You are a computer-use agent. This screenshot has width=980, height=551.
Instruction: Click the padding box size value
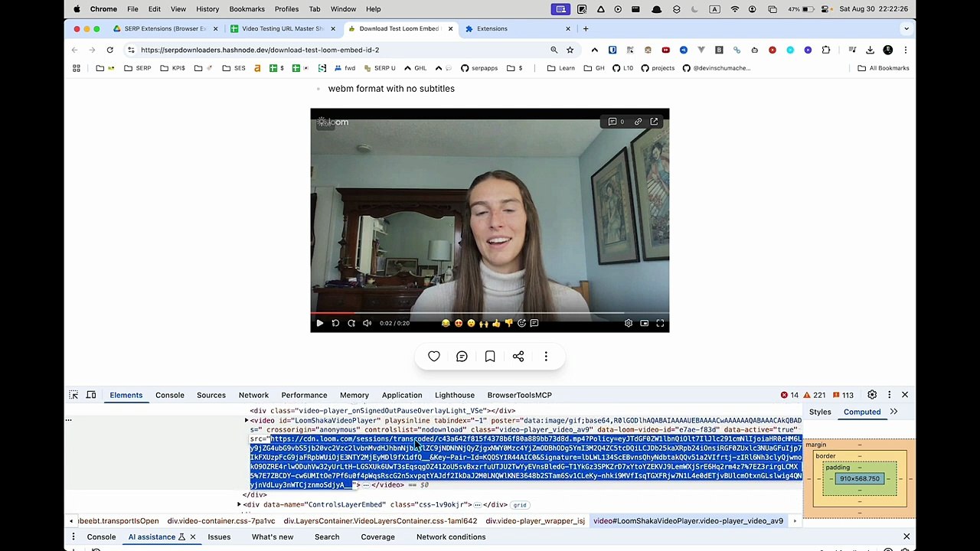click(x=859, y=479)
